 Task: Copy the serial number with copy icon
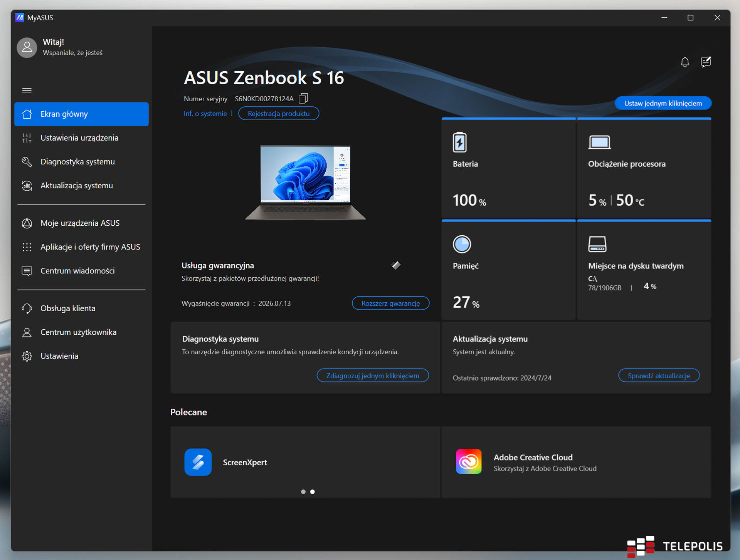pos(303,99)
